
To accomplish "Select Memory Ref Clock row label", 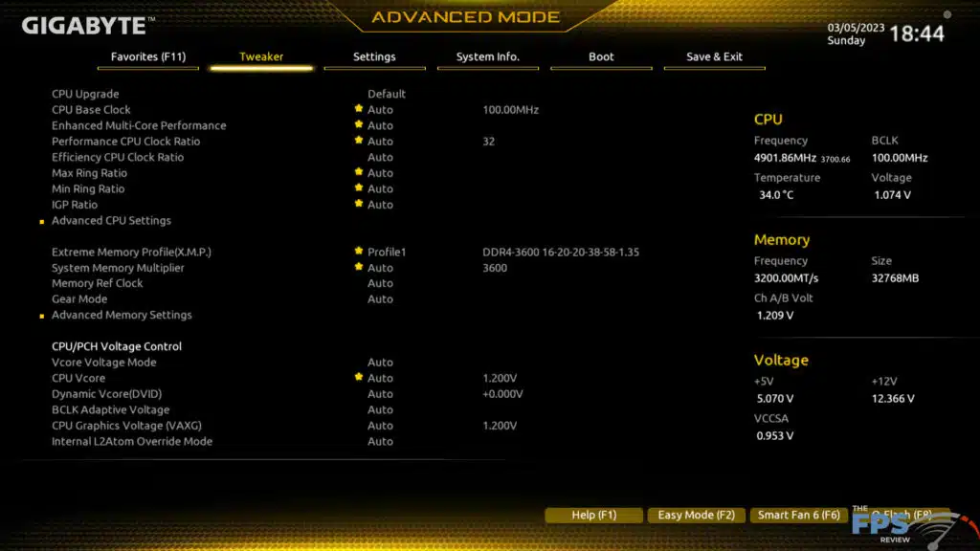I will (97, 283).
